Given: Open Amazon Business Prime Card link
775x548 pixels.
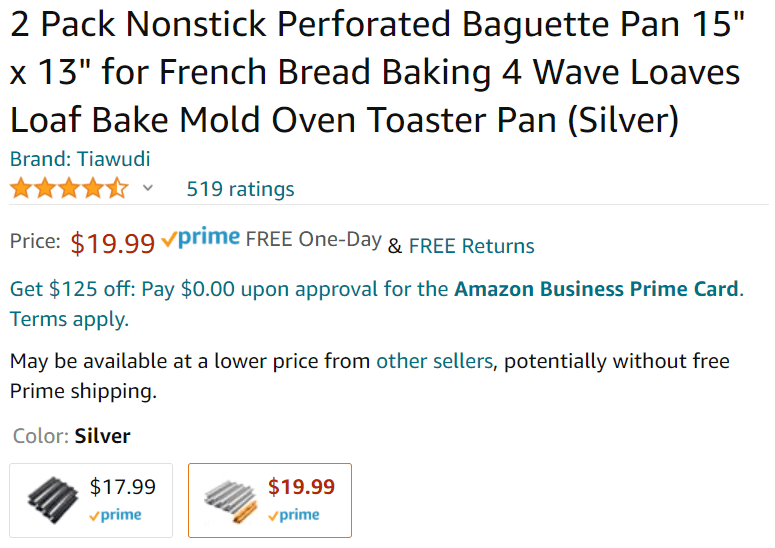Looking at the screenshot, I should 596,290.
